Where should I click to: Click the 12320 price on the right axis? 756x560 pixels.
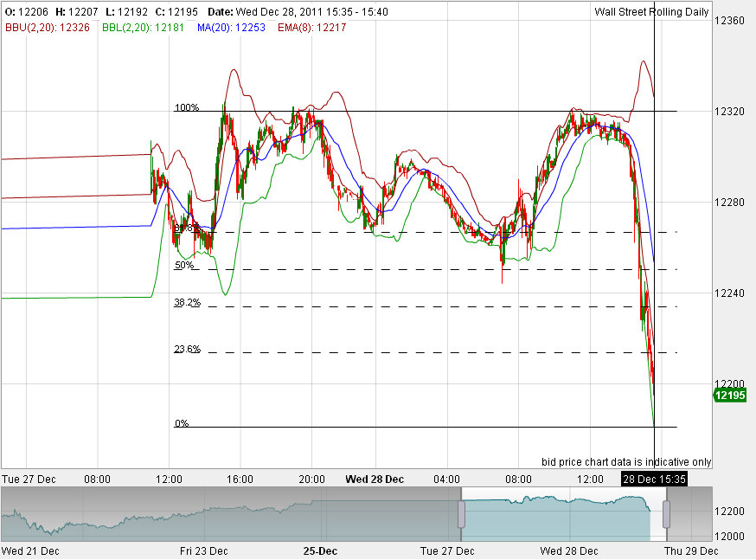tap(729, 111)
